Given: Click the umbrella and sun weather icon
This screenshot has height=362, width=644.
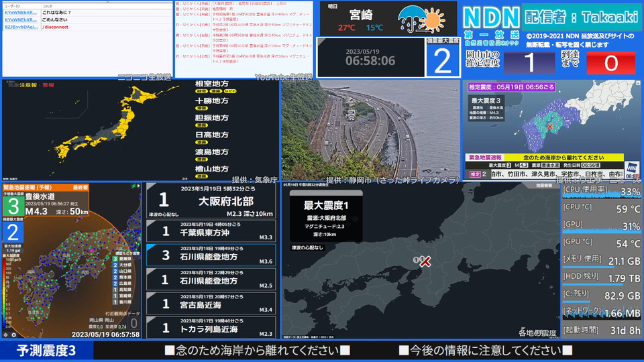Looking at the screenshot, I should 421,19.
